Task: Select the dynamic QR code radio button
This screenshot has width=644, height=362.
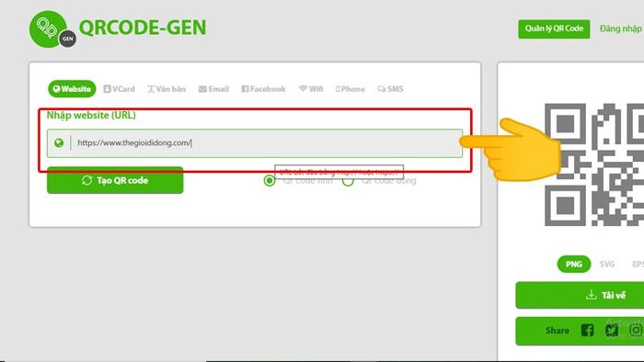Action: coord(348,181)
